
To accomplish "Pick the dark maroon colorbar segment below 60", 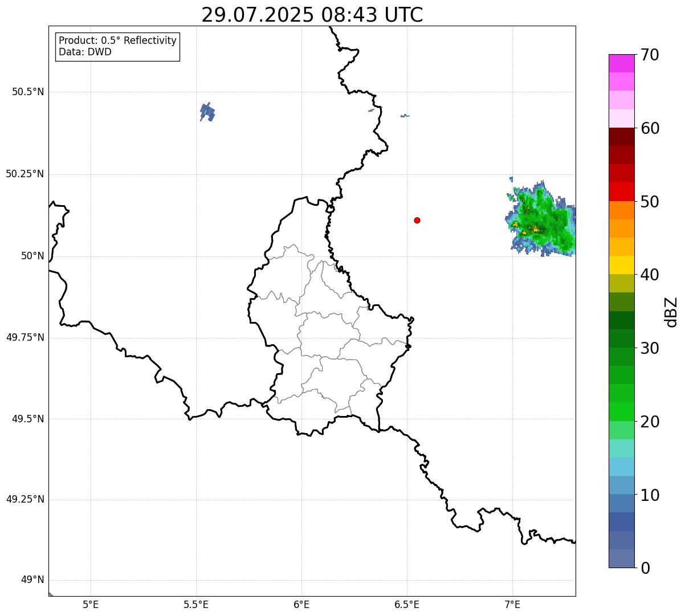I will pyautogui.click(x=622, y=137).
